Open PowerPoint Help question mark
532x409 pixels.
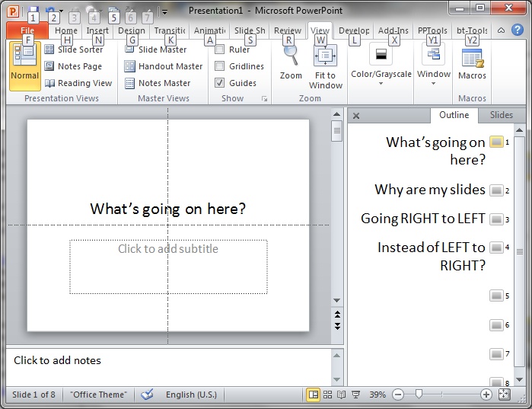coord(517,30)
